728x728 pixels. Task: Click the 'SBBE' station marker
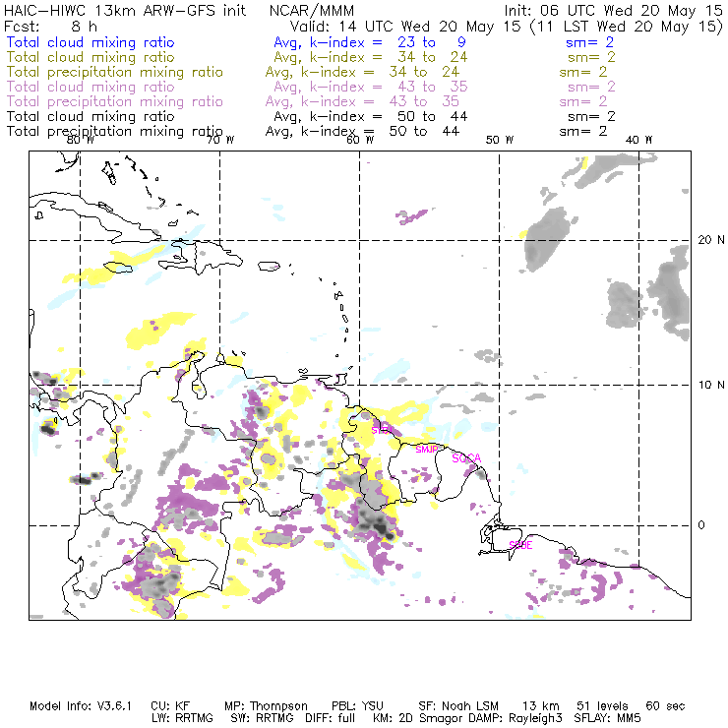[x=520, y=545]
